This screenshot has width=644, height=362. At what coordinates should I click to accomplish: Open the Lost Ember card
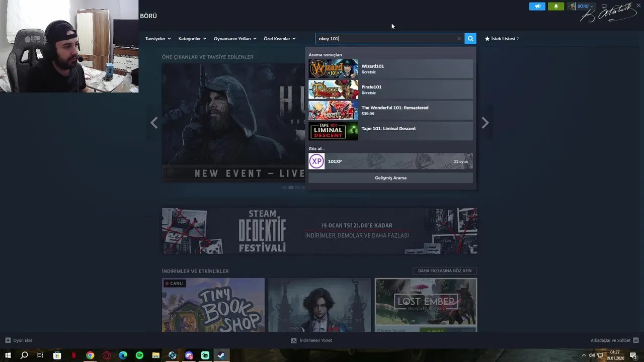[x=426, y=305]
